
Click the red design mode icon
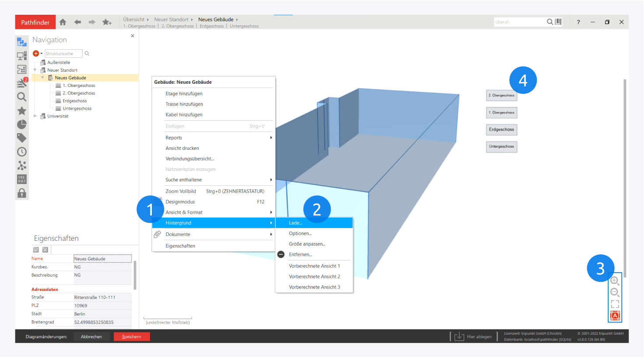click(x=615, y=315)
